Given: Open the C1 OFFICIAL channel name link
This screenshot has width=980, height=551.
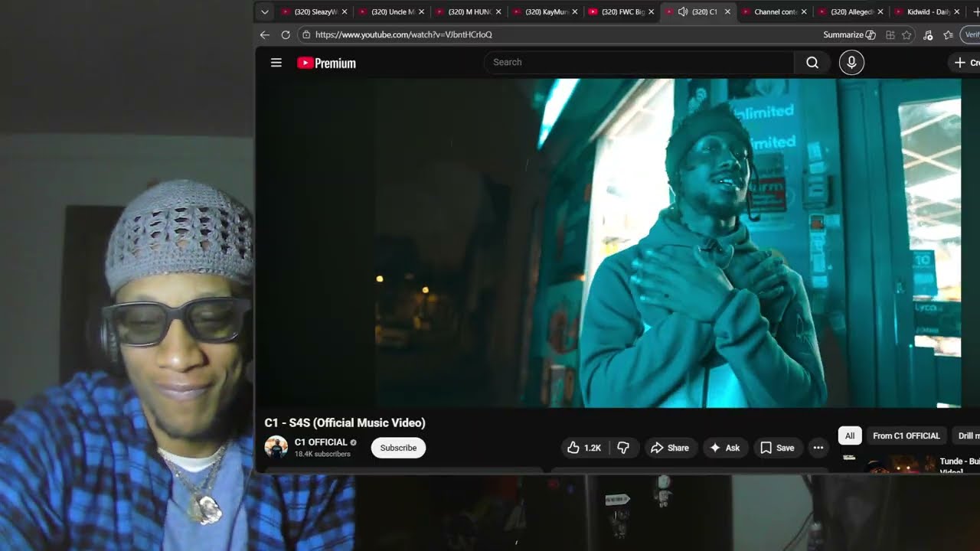Looking at the screenshot, I should (x=321, y=442).
